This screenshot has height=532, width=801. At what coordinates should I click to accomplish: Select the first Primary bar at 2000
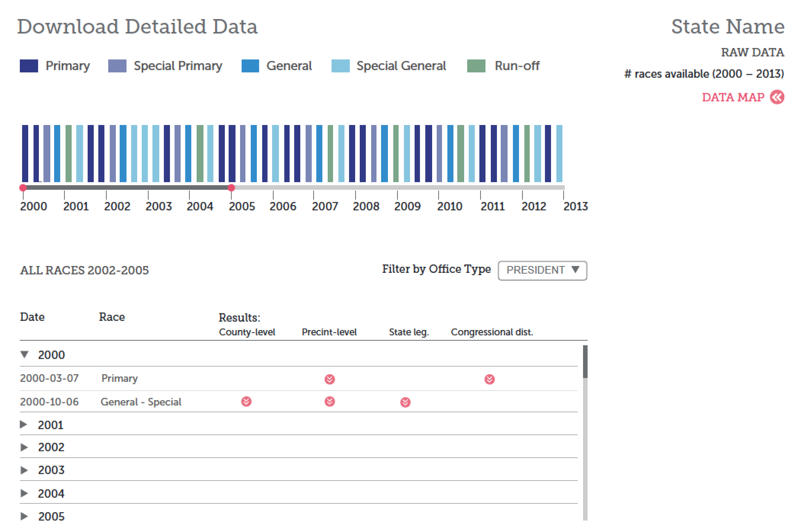(25, 154)
